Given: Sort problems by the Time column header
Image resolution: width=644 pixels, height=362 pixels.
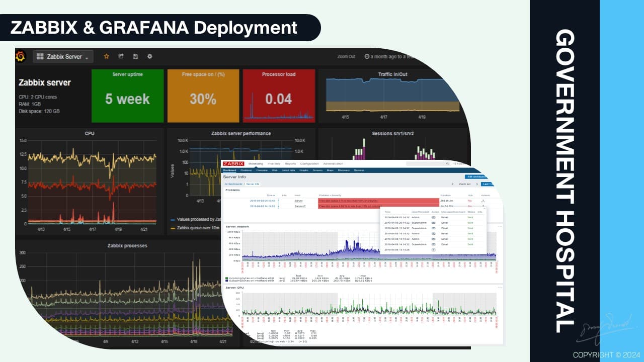Looking at the screenshot, I should [x=271, y=195].
